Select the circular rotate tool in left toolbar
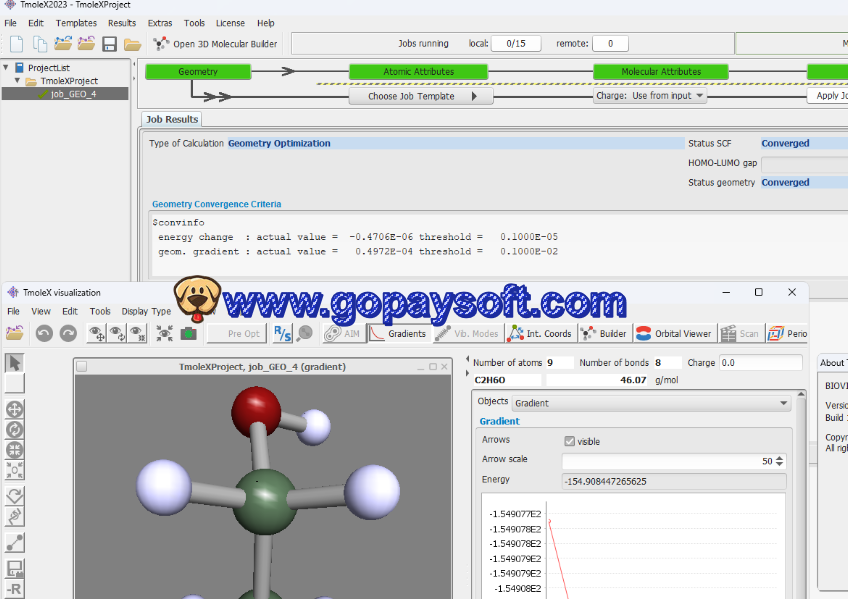This screenshot has height=599, width=848. pos(15,430)
